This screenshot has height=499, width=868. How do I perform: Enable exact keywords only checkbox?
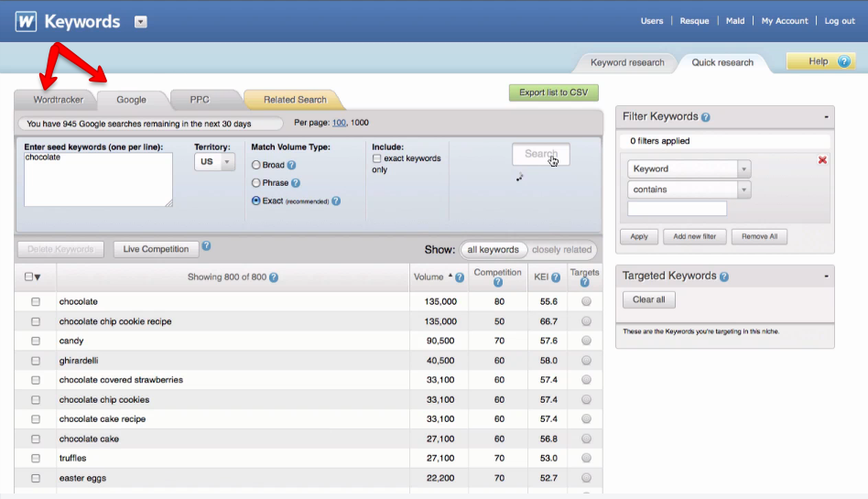point(377,158)
